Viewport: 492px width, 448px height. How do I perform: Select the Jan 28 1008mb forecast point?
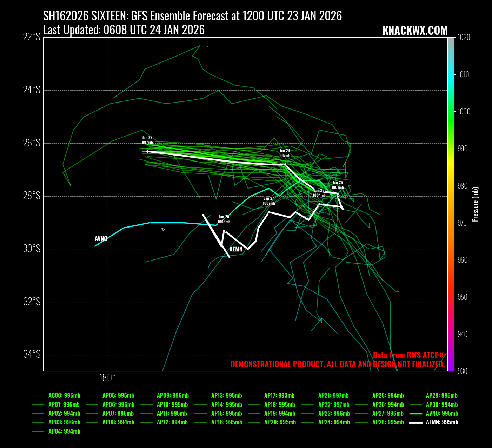(x=224, y=231)
